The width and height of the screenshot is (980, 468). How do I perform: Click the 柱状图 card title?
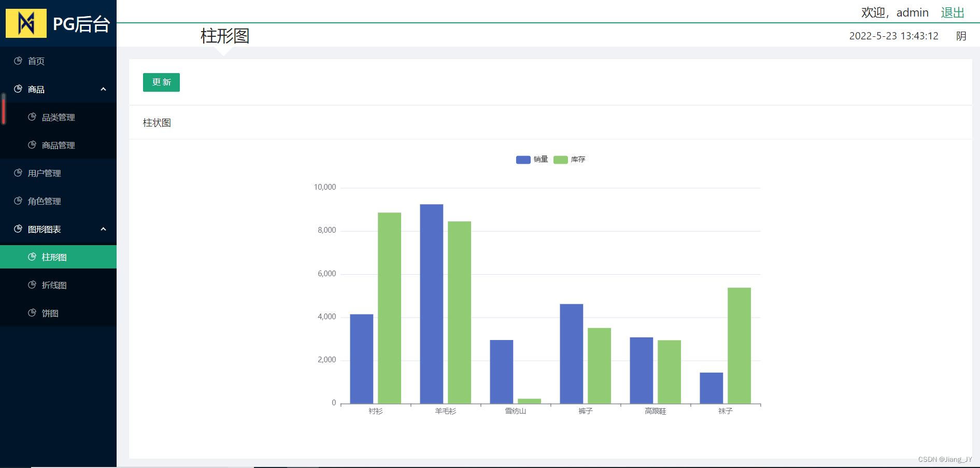click(157, 123)
